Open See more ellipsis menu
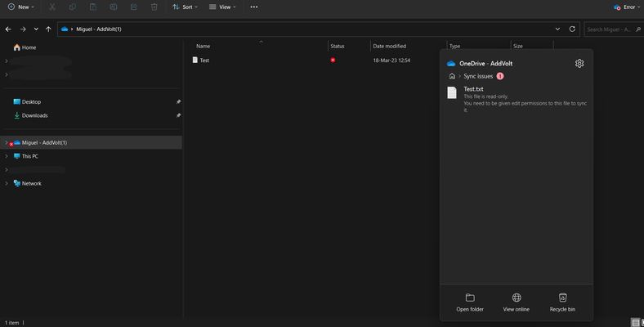 point(254,7)
